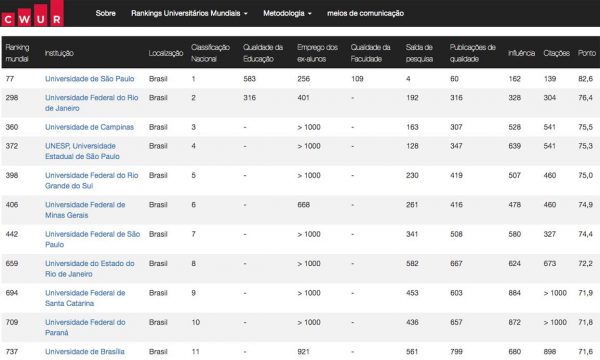Select score 82,6 for São Paulo
Viewport: 600px width, 360px height.
point(585,79)
